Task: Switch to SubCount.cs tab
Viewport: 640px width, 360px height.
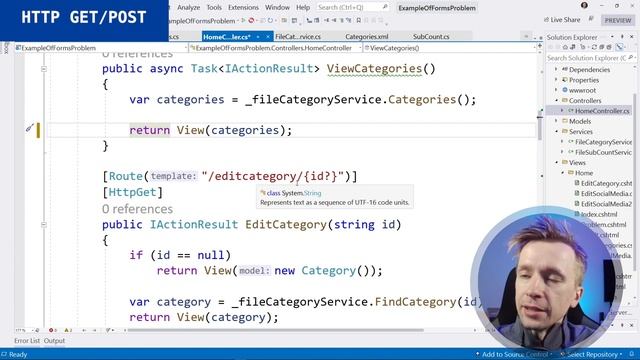Action: [431, 37]
